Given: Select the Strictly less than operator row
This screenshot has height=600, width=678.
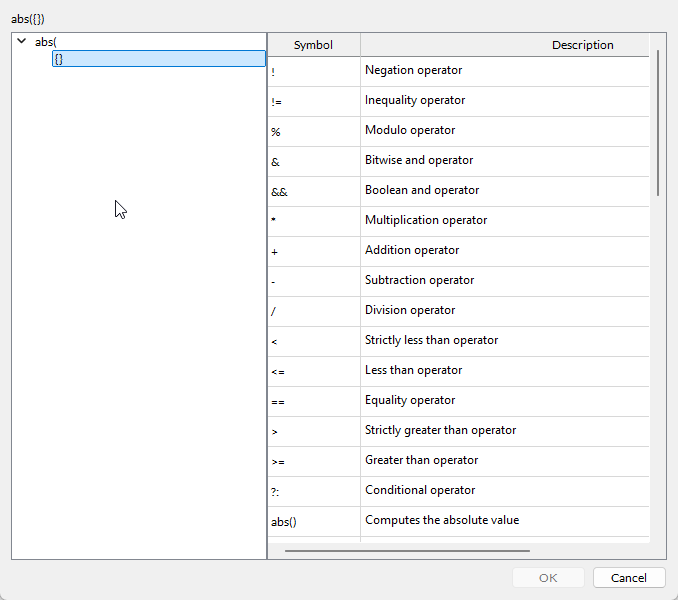Looking at the screenshot, I should [431, 341].
